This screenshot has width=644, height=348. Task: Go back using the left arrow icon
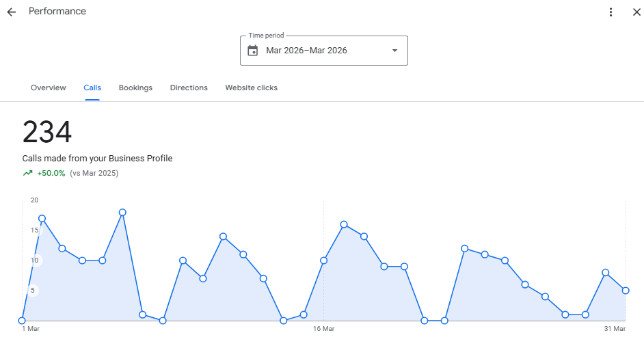point(12,12)
